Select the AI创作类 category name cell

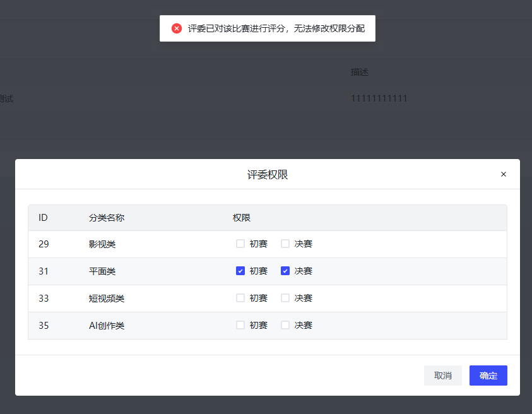point(107,326)
